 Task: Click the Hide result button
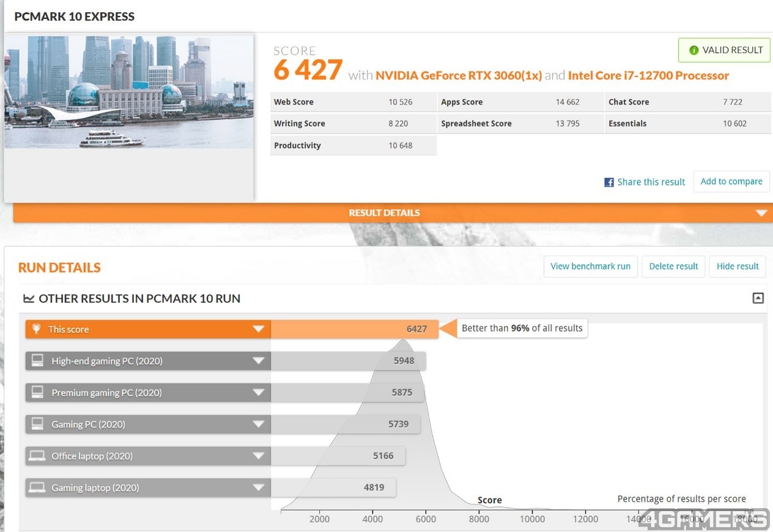738,266
